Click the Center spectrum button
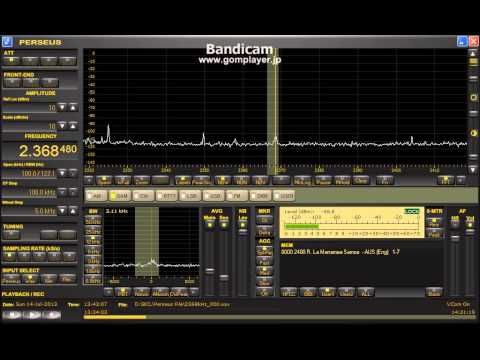 point(142,180)
